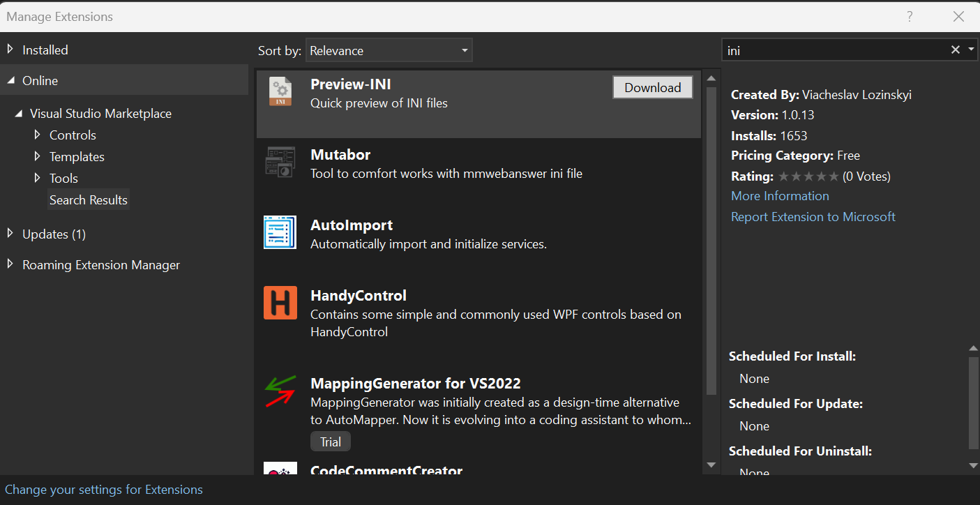Screen dimensions: 980x505
Task: Click 'Quick preview of INI files' description
Action: tap(379, 103)
